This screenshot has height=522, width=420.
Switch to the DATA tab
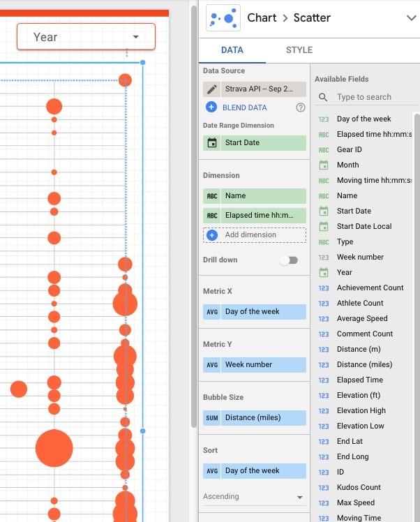coord(232,50)
